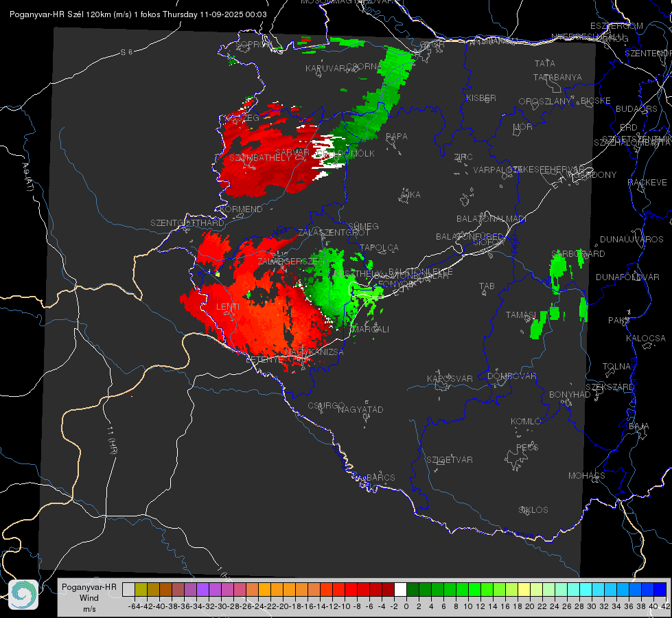Click the KAPOSVAR city label
Screen dimensions: 672x618
(x=450, y=378)
